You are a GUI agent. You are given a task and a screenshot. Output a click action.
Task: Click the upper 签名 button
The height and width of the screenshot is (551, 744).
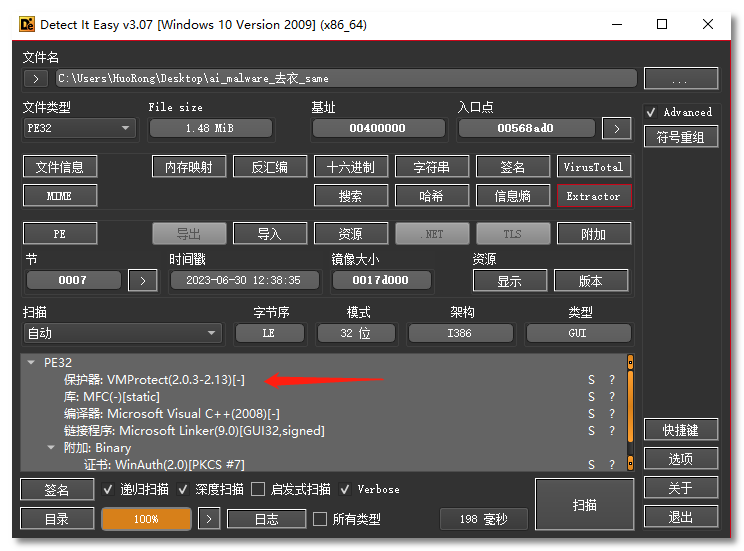point(512,167)
